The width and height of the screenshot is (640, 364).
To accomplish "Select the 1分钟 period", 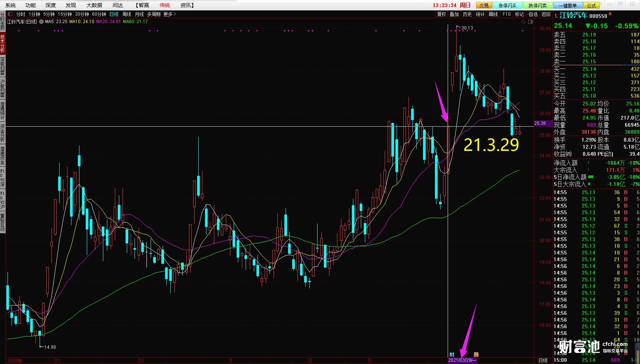I will point(34,14).
